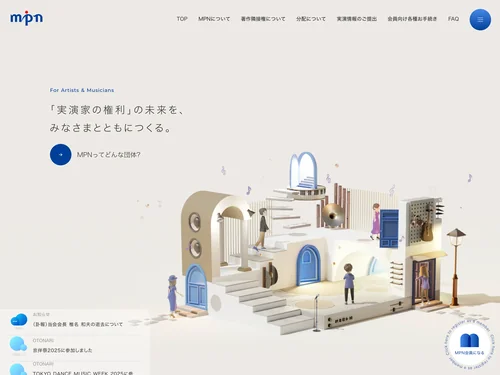500x375 pixels.
Task: Open the TOKYO DANCE MUSIC WEEK 2025 news item
Action: [83, 373]
